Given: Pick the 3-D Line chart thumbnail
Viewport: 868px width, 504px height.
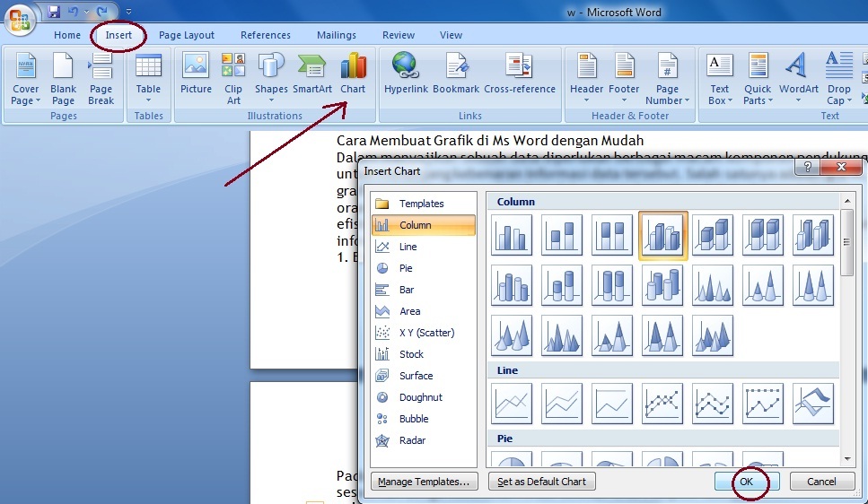Looking at the screenshot, I should point(813,404).
